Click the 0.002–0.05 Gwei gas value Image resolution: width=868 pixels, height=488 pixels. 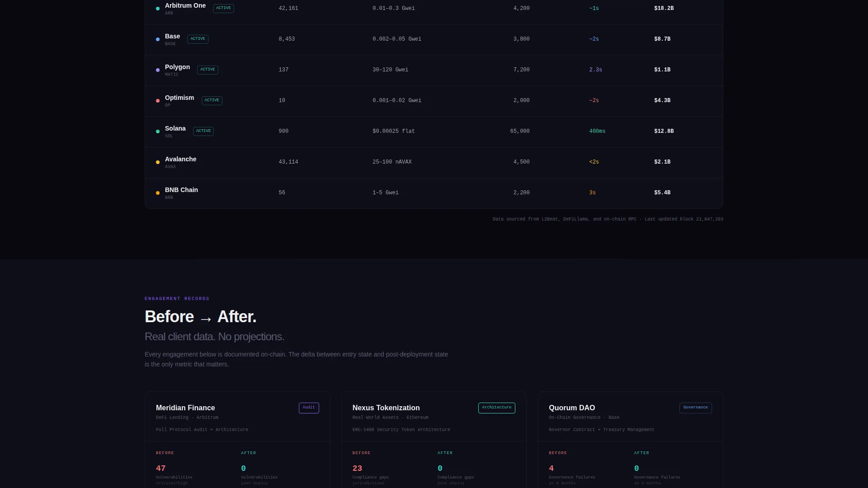397,39
